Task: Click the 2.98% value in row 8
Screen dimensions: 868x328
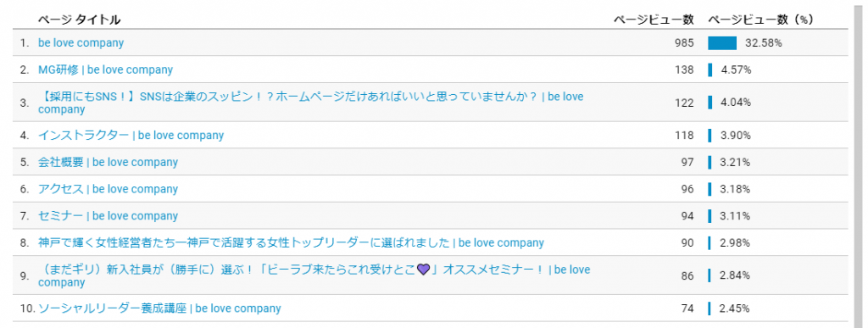Action: 736,243
